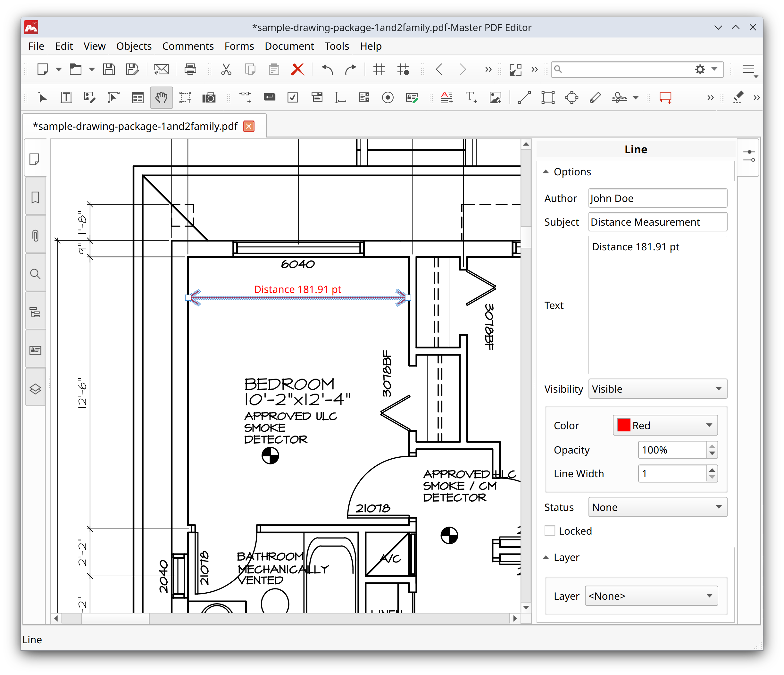Toggle the snap to grid icon
Image resolution: width=784 pixels, height=675 pixels.
click(403, 69)
